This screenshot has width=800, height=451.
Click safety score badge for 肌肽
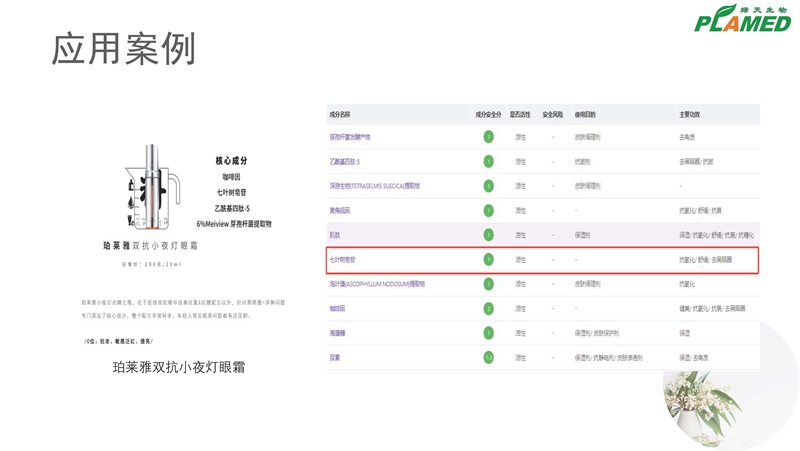488,235
